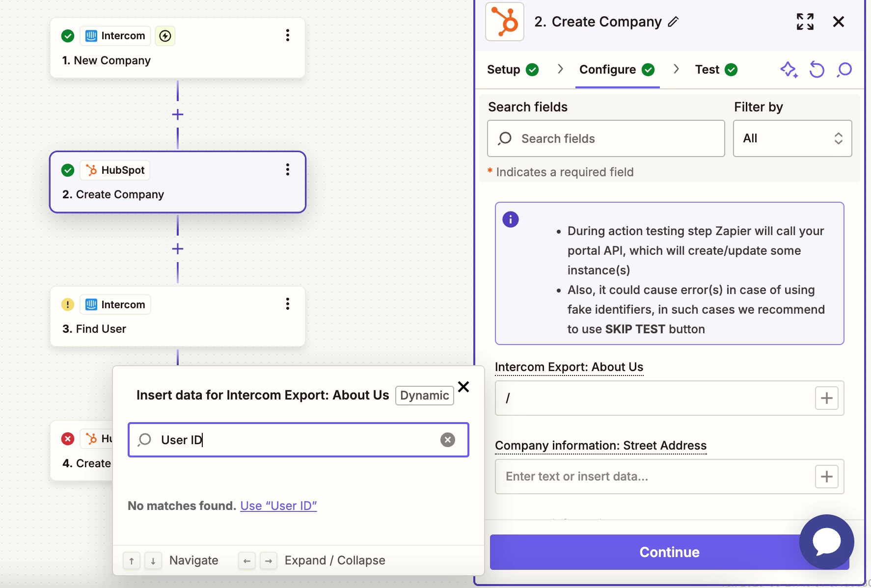Switch to the Test tab
Viewport: 871px width, 588px height.
pos(716,70)
